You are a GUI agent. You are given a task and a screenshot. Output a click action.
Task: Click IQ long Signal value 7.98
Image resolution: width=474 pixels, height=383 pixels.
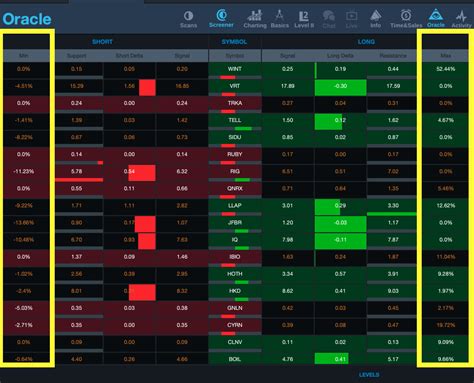[x=287, y=240]
